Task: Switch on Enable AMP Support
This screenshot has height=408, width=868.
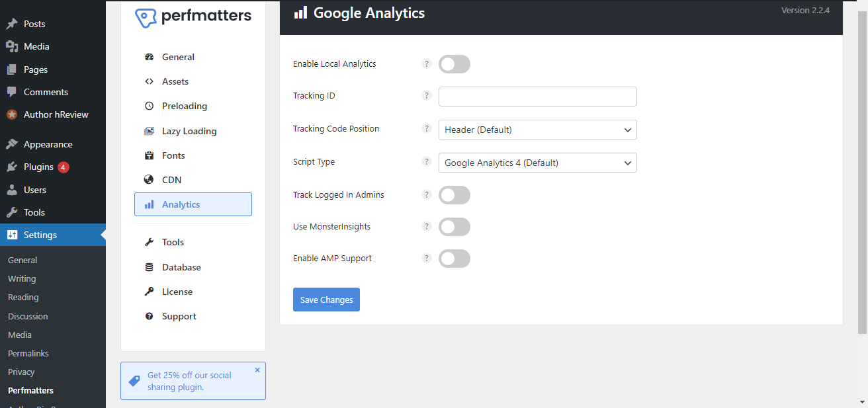Action: (x=454, y=259)
